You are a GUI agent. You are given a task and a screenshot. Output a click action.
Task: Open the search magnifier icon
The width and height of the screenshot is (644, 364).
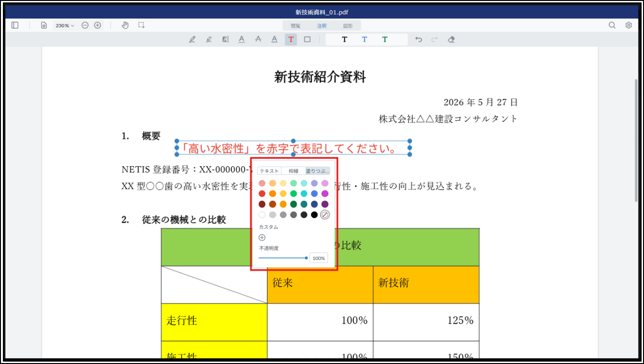coord(612,25)
